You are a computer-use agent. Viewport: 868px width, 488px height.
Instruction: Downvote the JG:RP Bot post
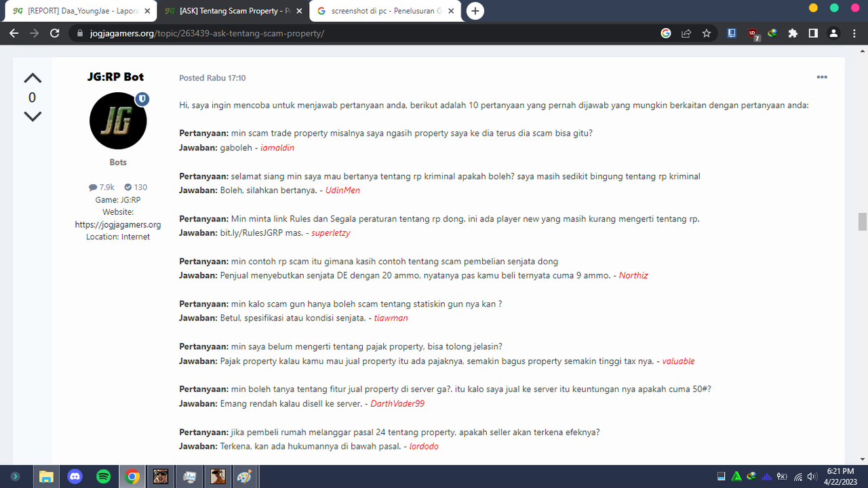coord(33,117)
